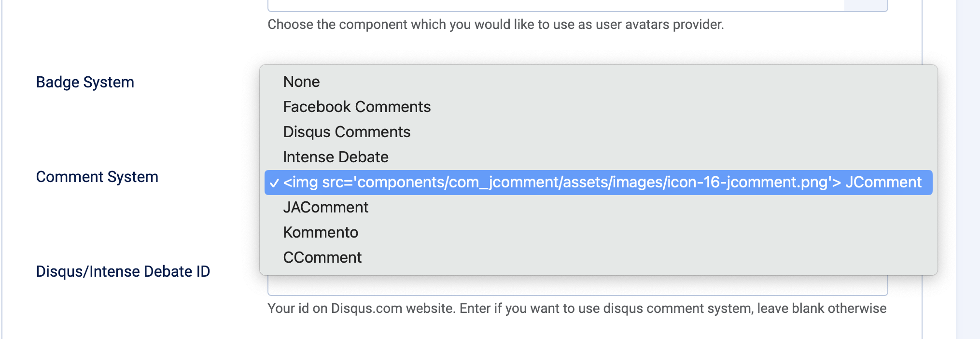Viewport: 980px width, 339px height.
Task: Click the page's right-side scrollbar strip
Action: 967,169
